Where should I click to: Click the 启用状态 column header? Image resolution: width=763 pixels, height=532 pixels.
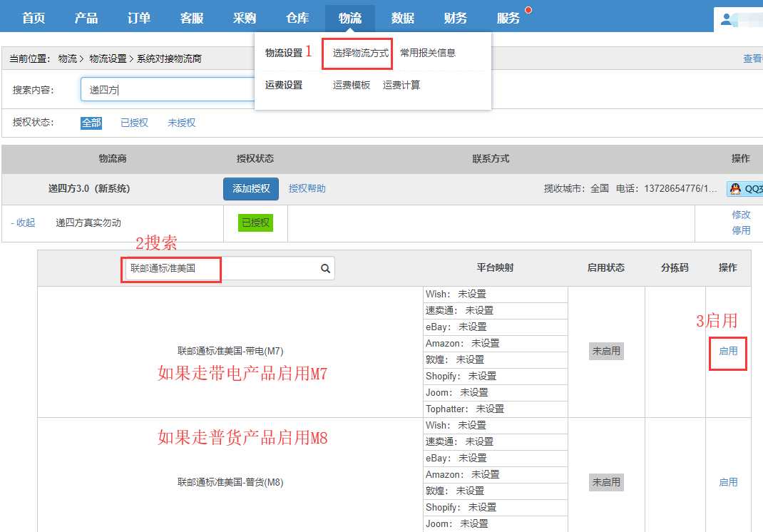coord(606,267)
